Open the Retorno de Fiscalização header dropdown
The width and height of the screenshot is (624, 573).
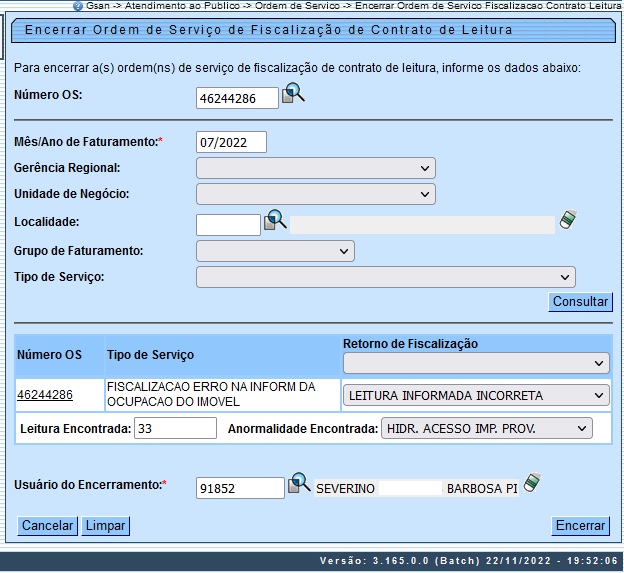tap(476, 362)
